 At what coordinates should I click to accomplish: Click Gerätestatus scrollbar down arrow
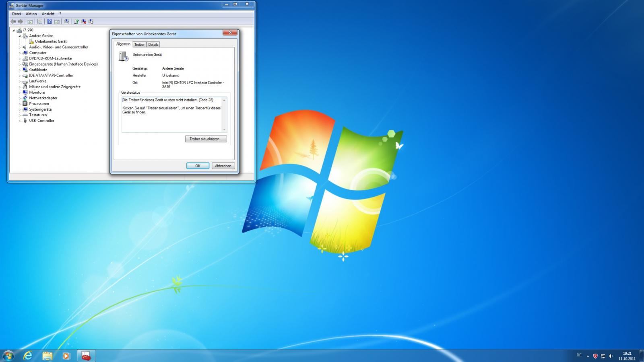(x=224, y=129)
